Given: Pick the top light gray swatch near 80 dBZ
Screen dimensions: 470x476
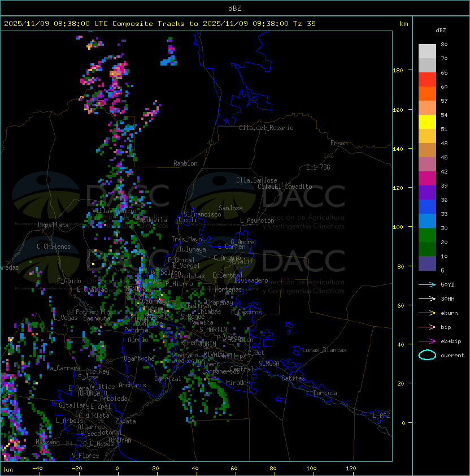Looking at the screenshot, I should coord(427,51).
